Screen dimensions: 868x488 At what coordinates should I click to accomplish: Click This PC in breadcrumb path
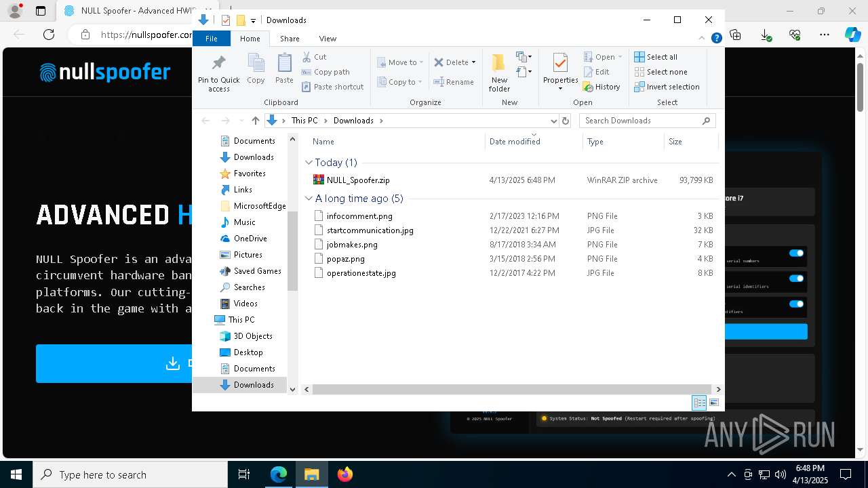coord(304,121)
